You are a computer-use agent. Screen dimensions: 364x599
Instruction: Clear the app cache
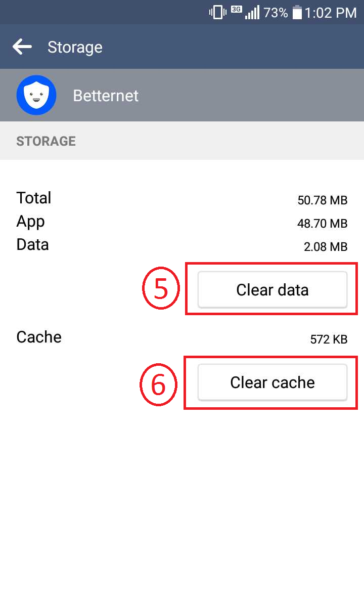coord(272,382)
